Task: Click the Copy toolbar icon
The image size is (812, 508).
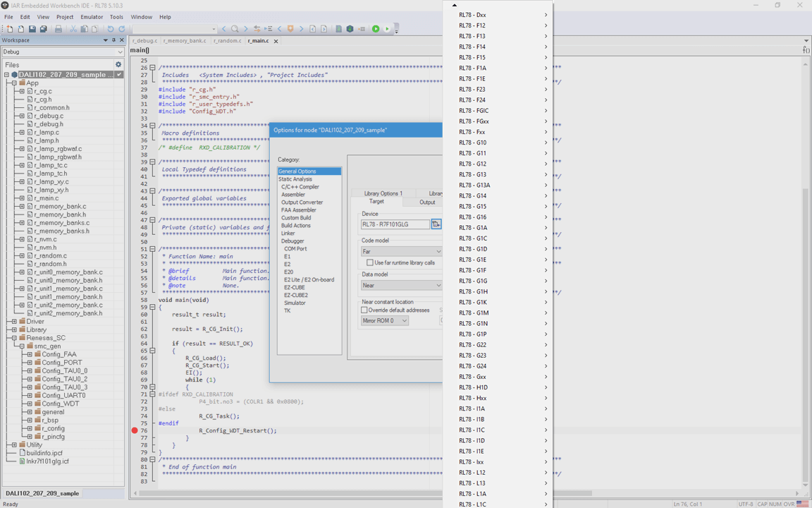Action: tap(85, 29)
